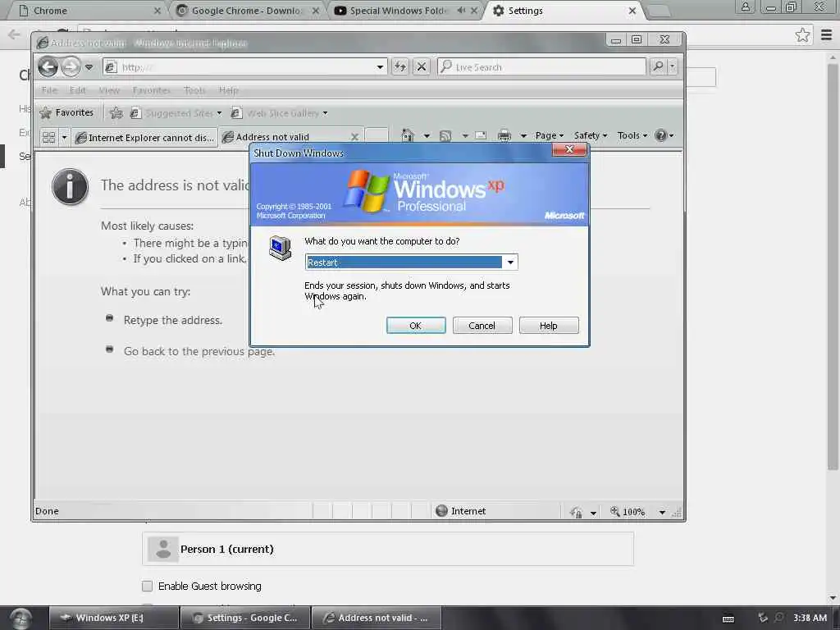Viewport: 840px width, 630px height.
Task: Click Cancel in Shut Down Windows dialog
Action: click(x=482, y=325)
